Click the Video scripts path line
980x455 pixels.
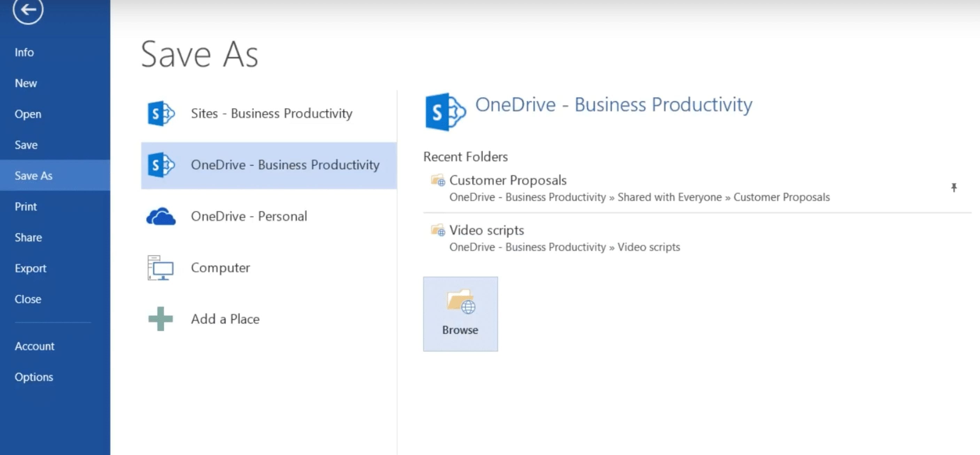(565, 247)
